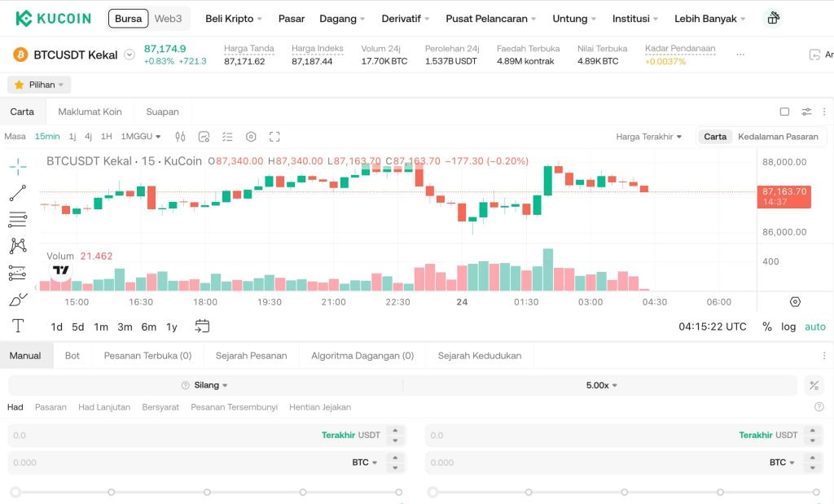
Task: Expand the 1MGGU timeframe dropdown
Action: click(137, 137)
